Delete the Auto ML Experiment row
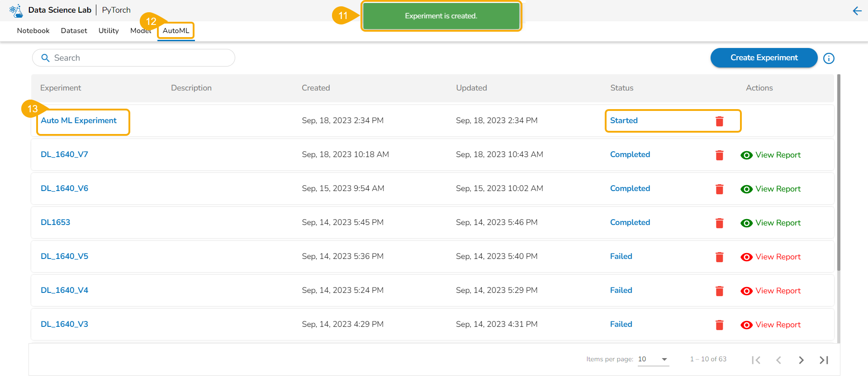This screenshot has width=868, height=383. [x=719, y=121]
